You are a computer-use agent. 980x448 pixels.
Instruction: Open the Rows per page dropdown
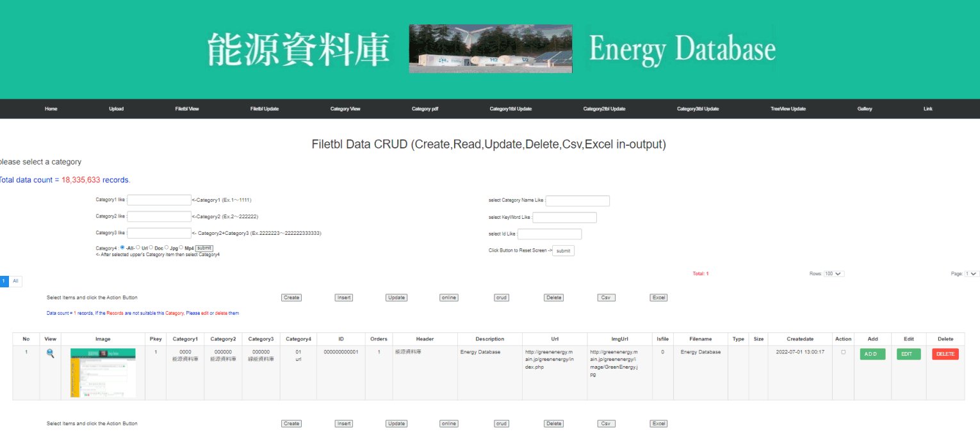pyautogui.click(x=835, y=274)
